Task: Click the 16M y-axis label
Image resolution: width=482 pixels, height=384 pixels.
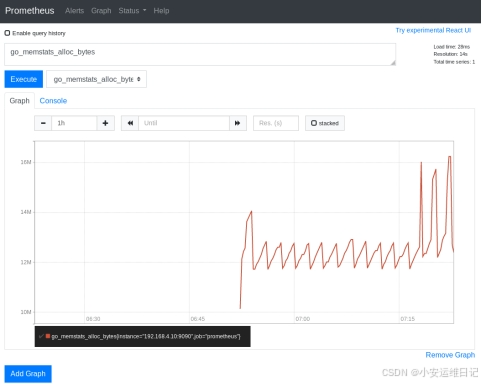Action: [26, 162]
